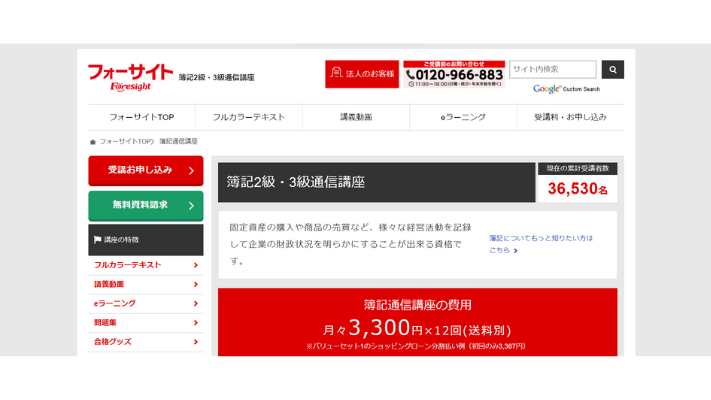The height and width of the screenshot is (400, 711).
Task: Open フルカラーテキスト navigation tab
Action: (x=249, y=117)
